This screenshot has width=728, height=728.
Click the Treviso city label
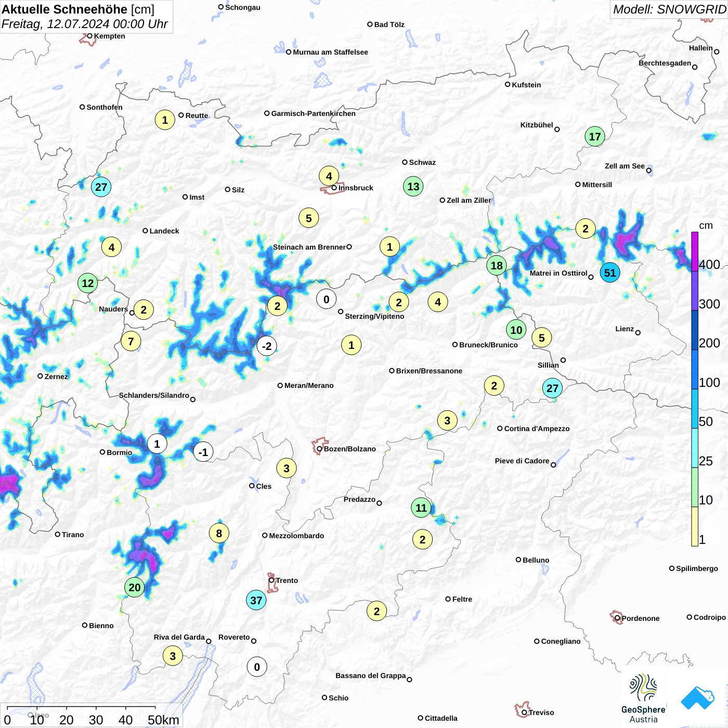pyautogui.click(x=541, y=712)
